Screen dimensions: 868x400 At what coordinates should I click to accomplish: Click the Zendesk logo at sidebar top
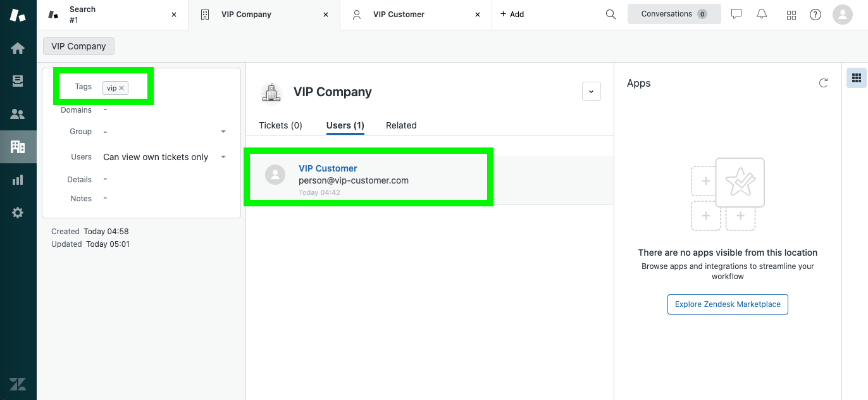point(18,15)
